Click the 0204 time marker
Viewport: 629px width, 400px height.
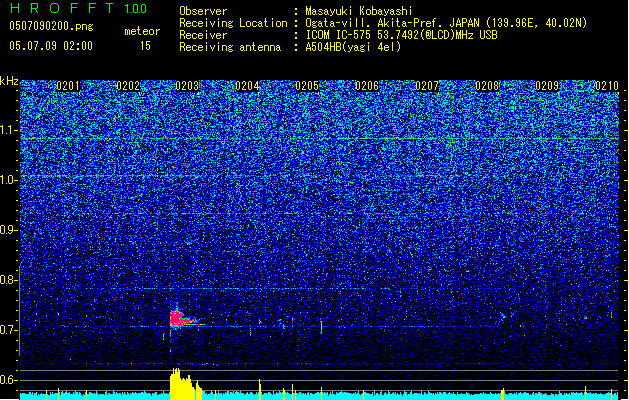pyautogui.click(x=247, y=86)
